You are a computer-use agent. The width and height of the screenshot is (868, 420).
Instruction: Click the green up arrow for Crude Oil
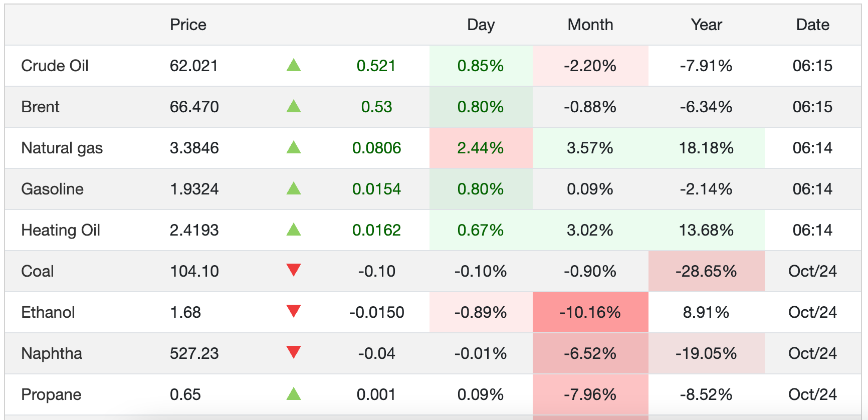pyautogui.click(x=294, y=65)
